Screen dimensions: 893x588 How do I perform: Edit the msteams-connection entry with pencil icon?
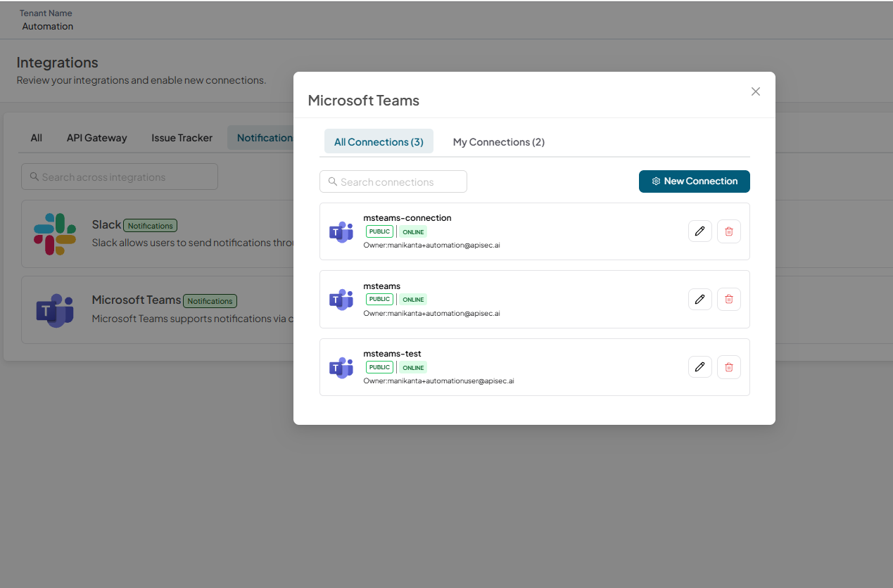[699, 231]
